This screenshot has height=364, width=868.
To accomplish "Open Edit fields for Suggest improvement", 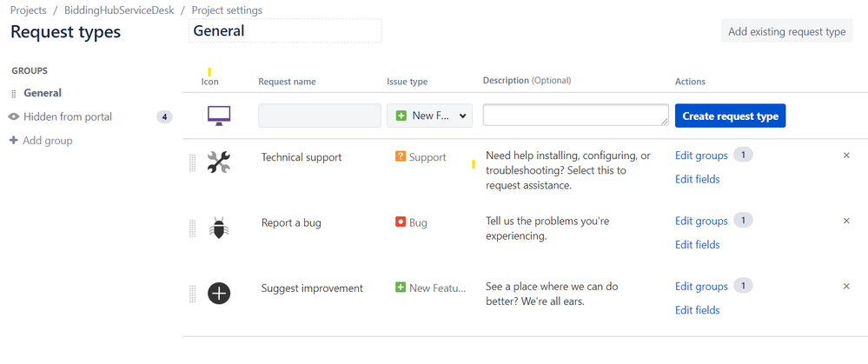I will [x=698, y=310].
